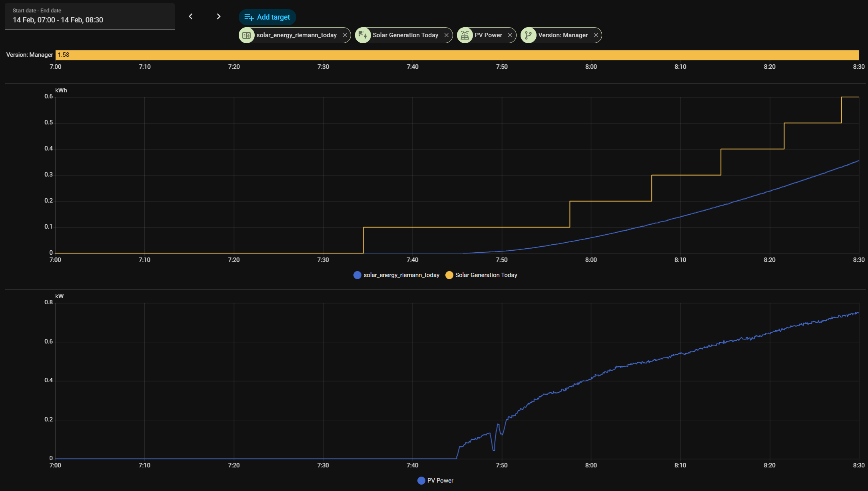
Task: Click the Add target button
Action: click(267, 17)
